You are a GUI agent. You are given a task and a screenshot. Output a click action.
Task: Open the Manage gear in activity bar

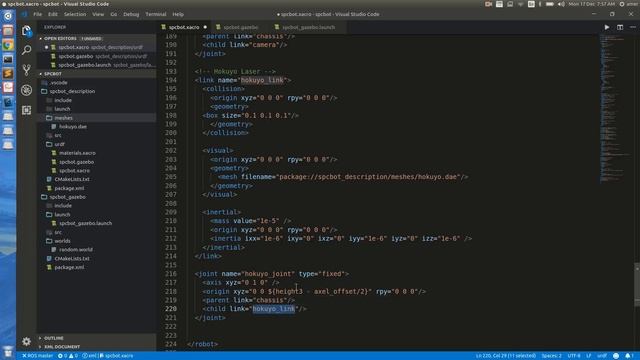[x=27, y=341]
